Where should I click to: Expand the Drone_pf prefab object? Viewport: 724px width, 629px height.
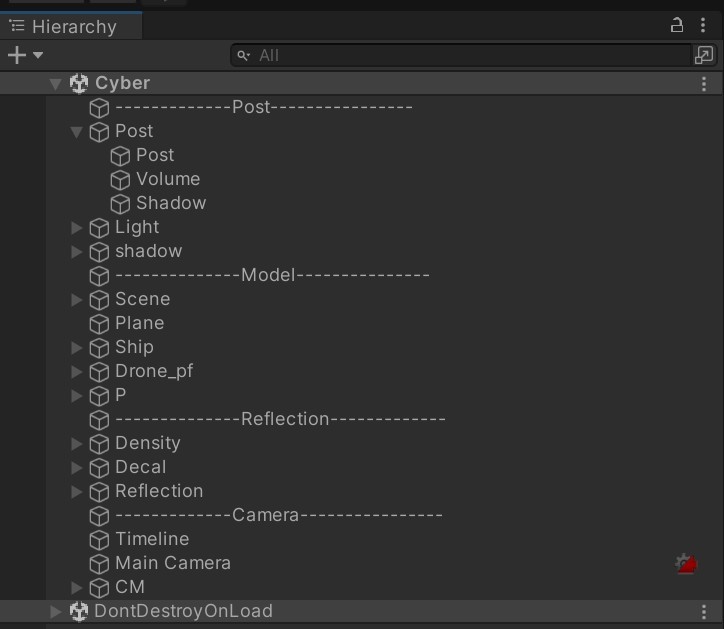76,372
